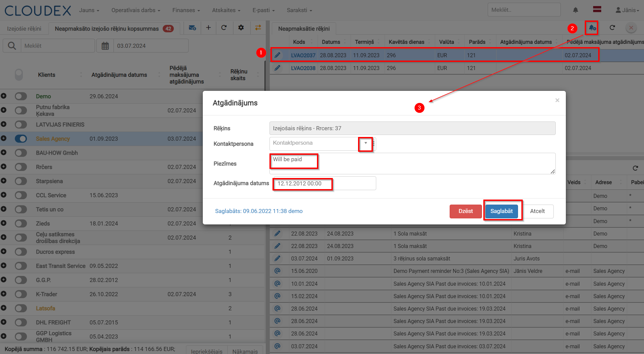Toggle the LATVIJAS FINIERIS switch
644x354 pixels.
(21, 125)
